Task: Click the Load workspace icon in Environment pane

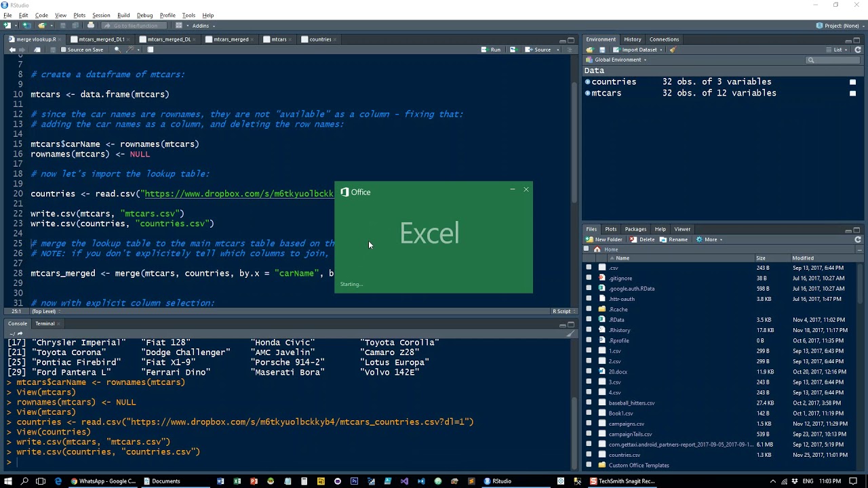Action: point(589,49)
